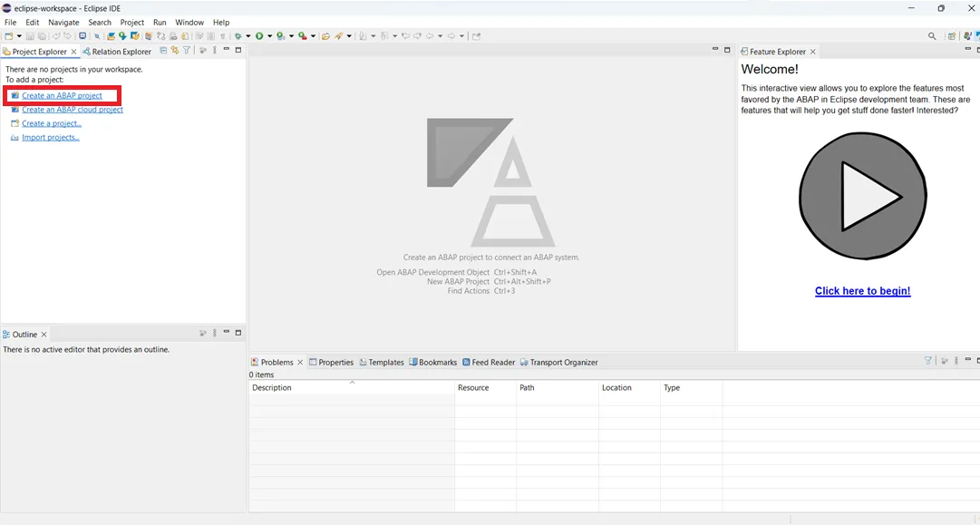This screenshot has width=980, height=525.
Task: Click the filter icon in Project Explorer
Action: click(186, 51)
